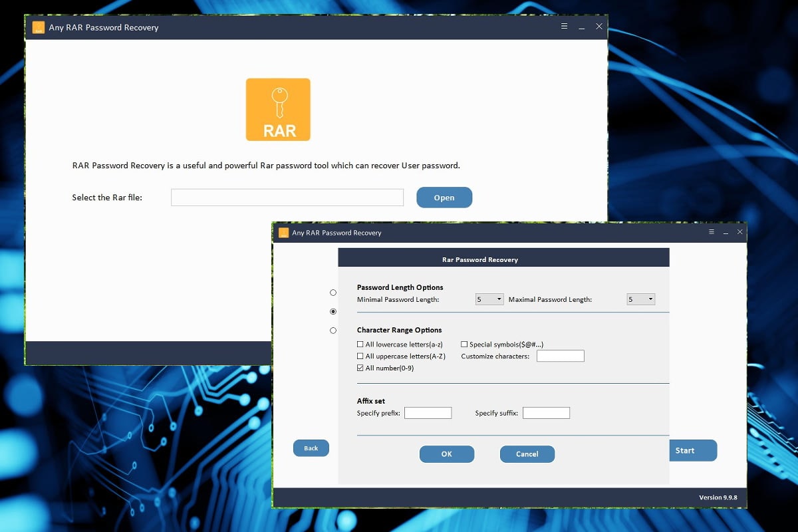Screen dimensions: 798x532
Task: Select the third radio button on the left
Action: pos(333,331)
